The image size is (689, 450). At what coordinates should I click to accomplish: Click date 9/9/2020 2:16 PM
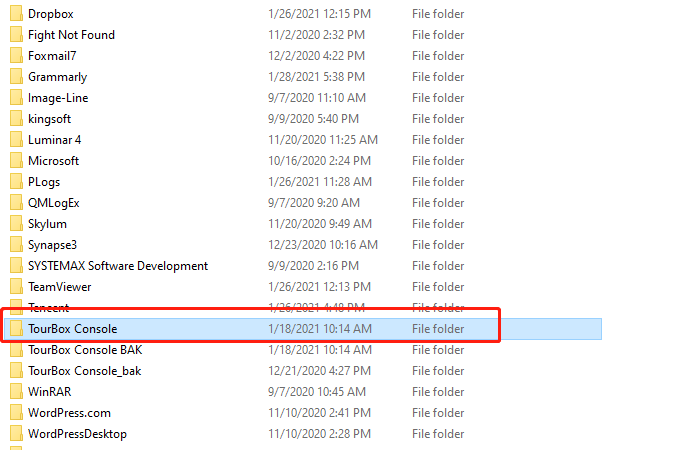[x=313, y=266]
